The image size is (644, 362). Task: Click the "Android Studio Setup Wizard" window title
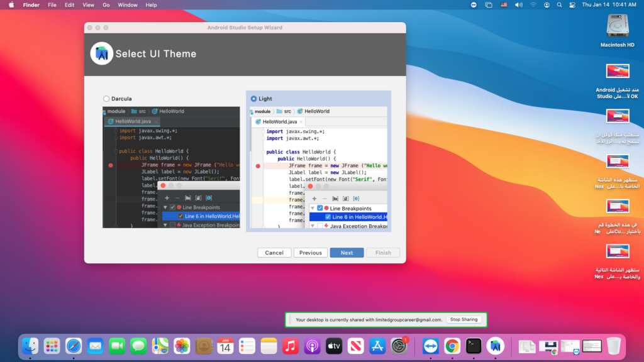(x=245, y=28)
